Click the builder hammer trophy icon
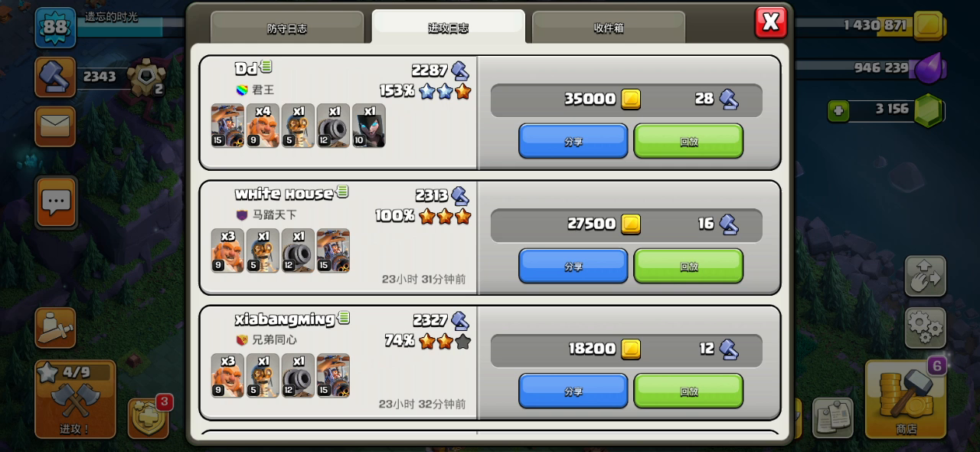Viewport: 980px width, 452px height. point(55,77)
